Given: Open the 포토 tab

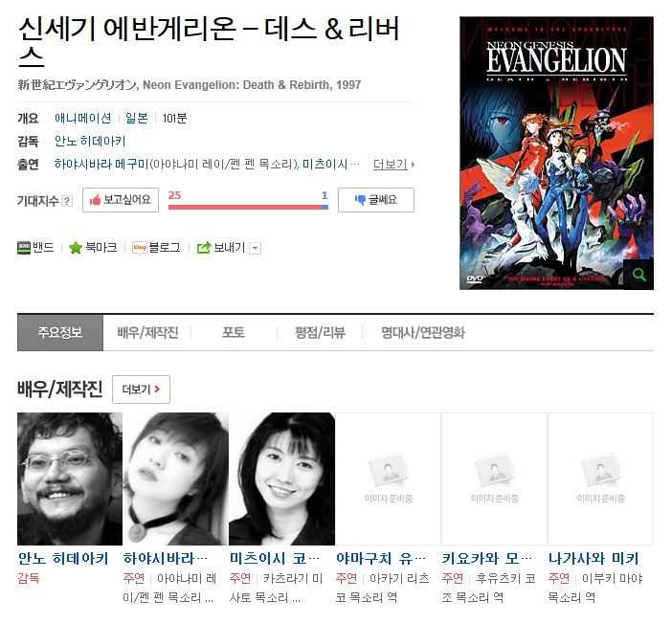Looking at the screenshot, I should tap(234, 332).
